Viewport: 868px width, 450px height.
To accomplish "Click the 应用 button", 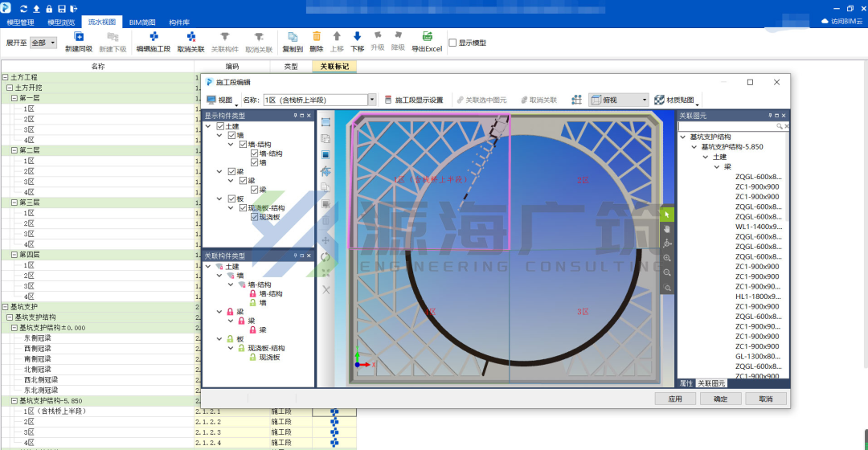I will coord(675,399).
